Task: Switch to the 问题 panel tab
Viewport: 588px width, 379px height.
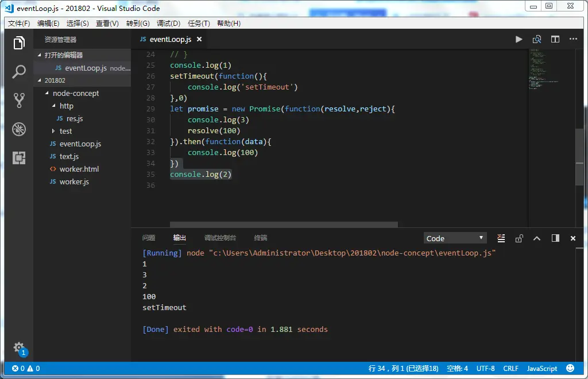Action: point(149,238)
